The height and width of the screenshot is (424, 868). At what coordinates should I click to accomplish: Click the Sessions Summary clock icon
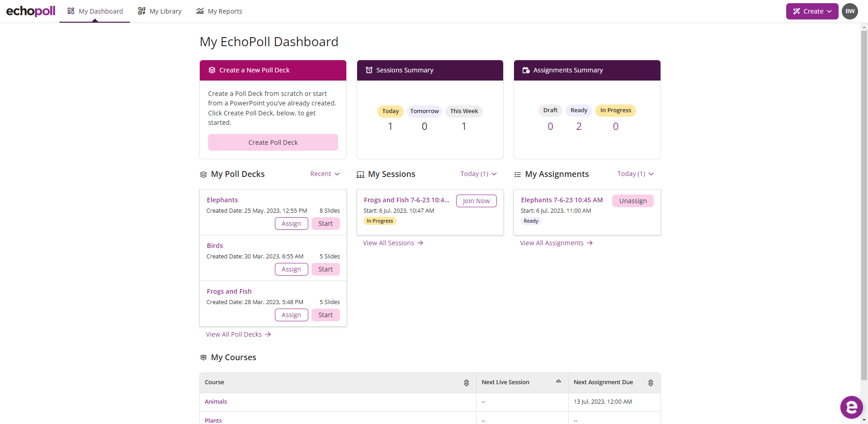tap(369, 70)
